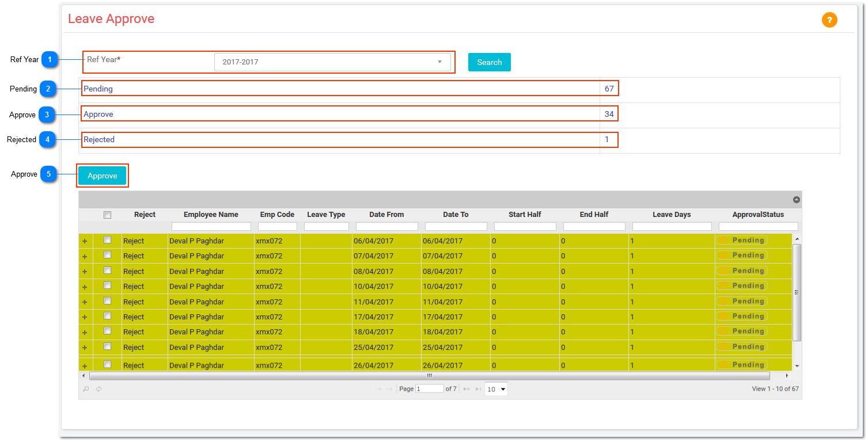Sort by the Employee Name column header
This screenshot has width=868, height=442.
[211, 215]
